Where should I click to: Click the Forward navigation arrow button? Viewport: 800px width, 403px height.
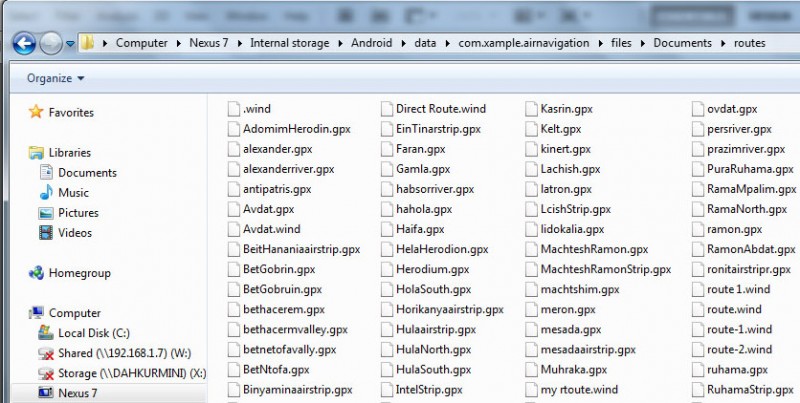click(51, 43)
